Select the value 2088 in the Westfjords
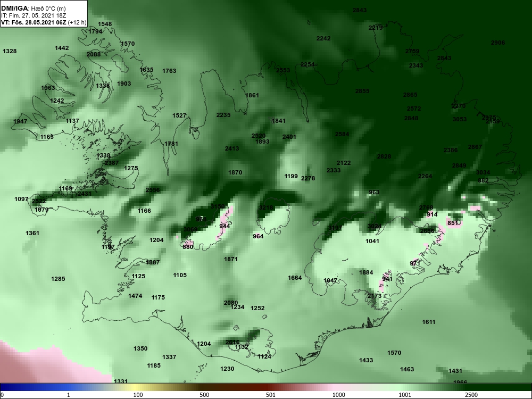The image size is (532, 399). click(93, 55)
